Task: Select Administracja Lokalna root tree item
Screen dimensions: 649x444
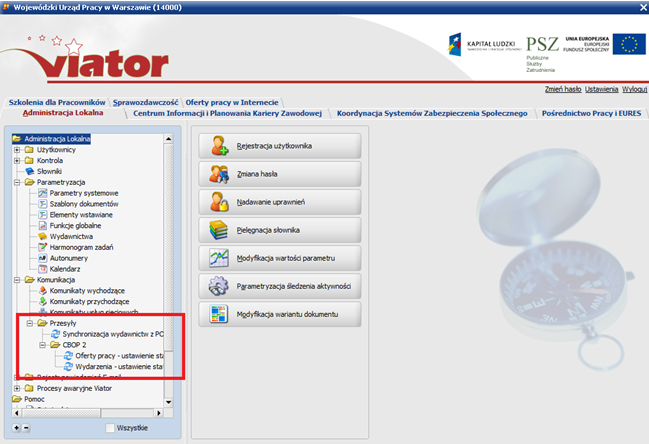Action: point(57,139)
